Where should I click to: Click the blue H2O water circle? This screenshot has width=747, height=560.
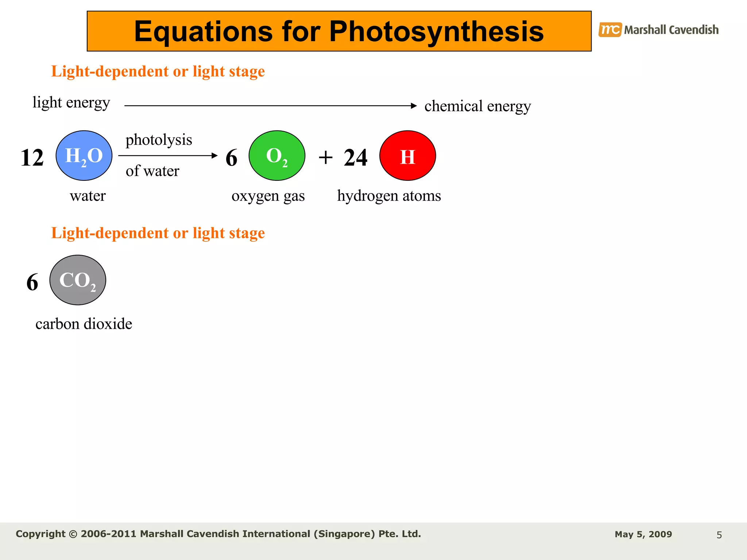coord(84,156)
